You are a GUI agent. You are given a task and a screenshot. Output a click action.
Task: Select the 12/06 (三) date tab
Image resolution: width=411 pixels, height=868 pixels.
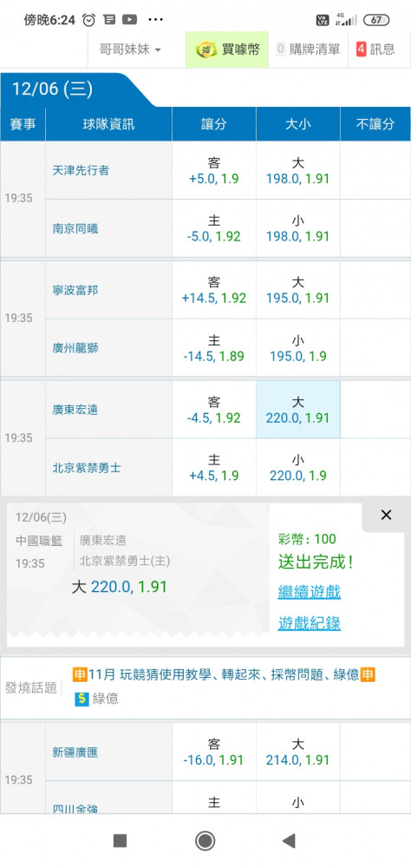click(53, 89)
